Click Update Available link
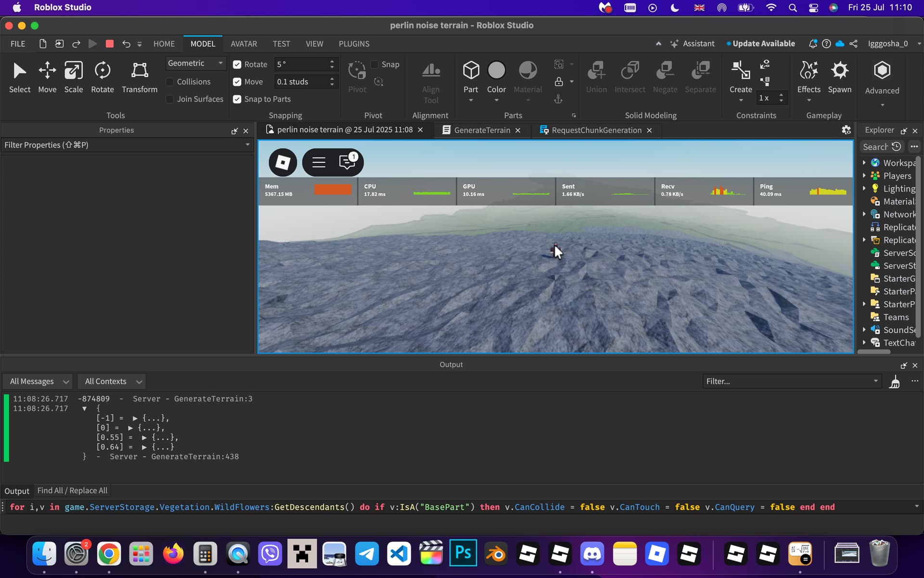The width and height of the screenshot is (924, 578). (761, 43)
